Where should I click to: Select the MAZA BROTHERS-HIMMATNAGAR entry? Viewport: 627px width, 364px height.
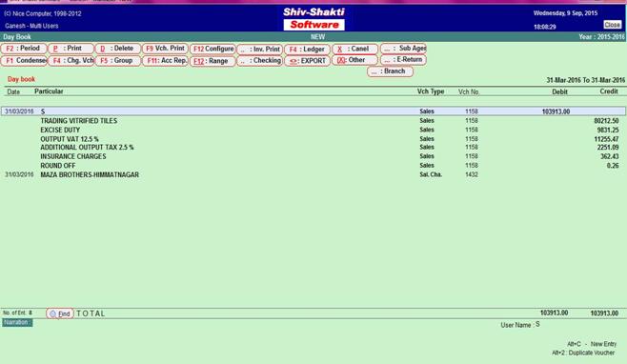point(90,174)
